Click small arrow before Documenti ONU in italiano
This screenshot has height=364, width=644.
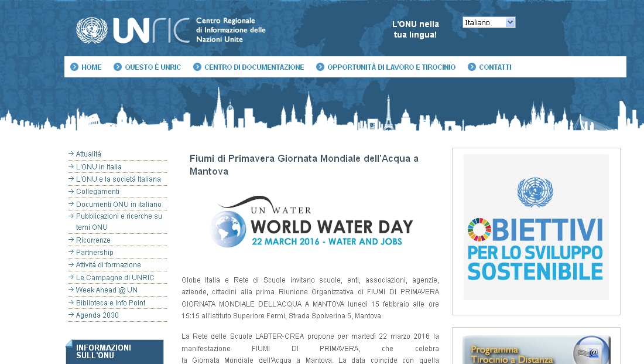pos(71,204)
